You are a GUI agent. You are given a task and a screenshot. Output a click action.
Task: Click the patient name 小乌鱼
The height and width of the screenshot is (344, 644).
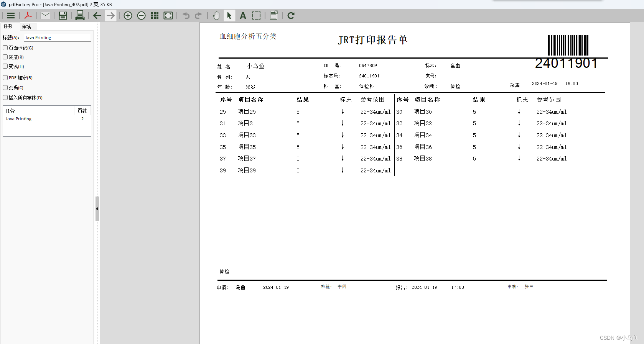tap(255, 66)
